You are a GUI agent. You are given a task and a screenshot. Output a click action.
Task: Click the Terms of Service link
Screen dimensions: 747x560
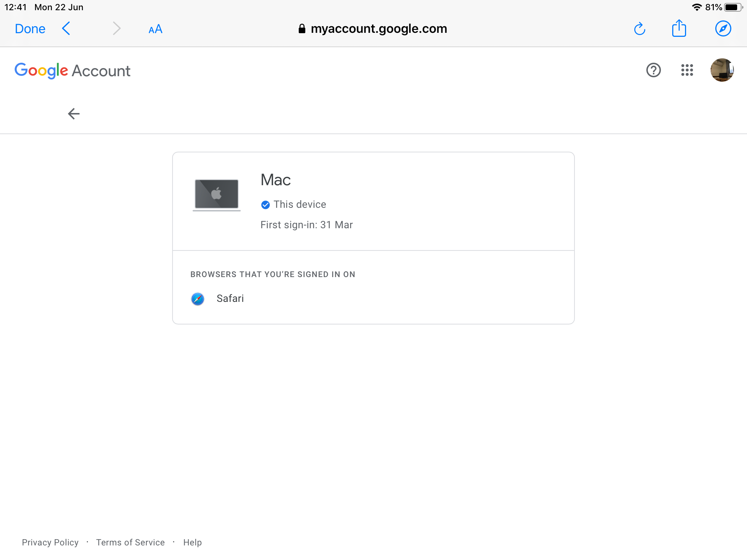tap(131, 542)
